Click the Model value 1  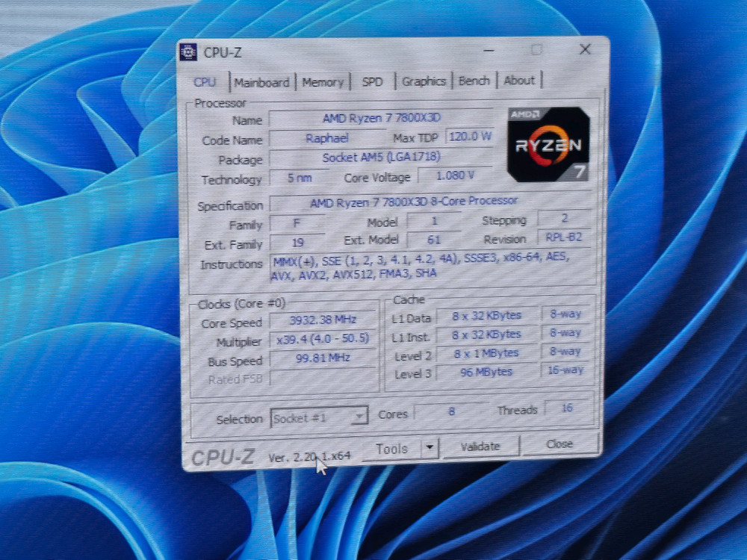[x=434, y=221]
